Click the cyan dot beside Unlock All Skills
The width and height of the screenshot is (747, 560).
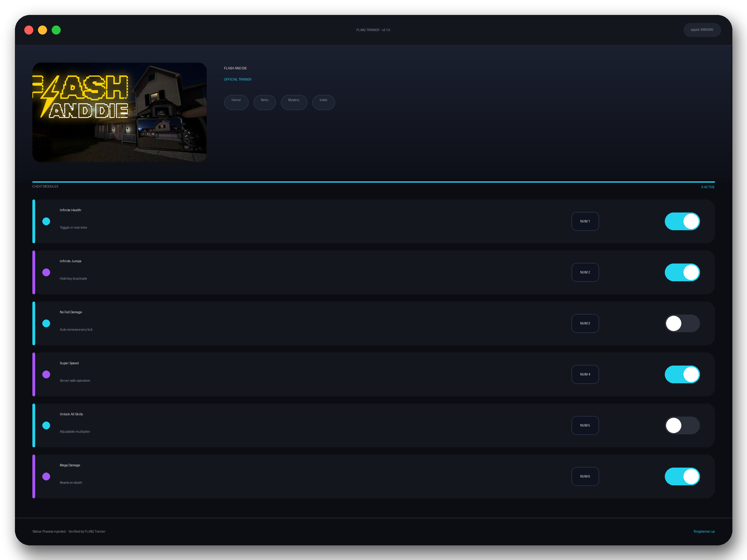pyautogui.click(x=46, y=425)
